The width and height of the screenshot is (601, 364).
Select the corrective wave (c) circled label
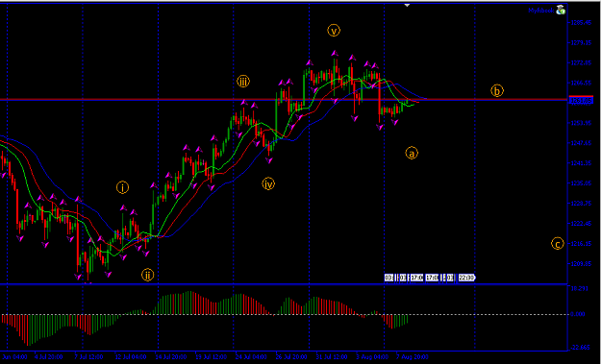tap(558, 243)
